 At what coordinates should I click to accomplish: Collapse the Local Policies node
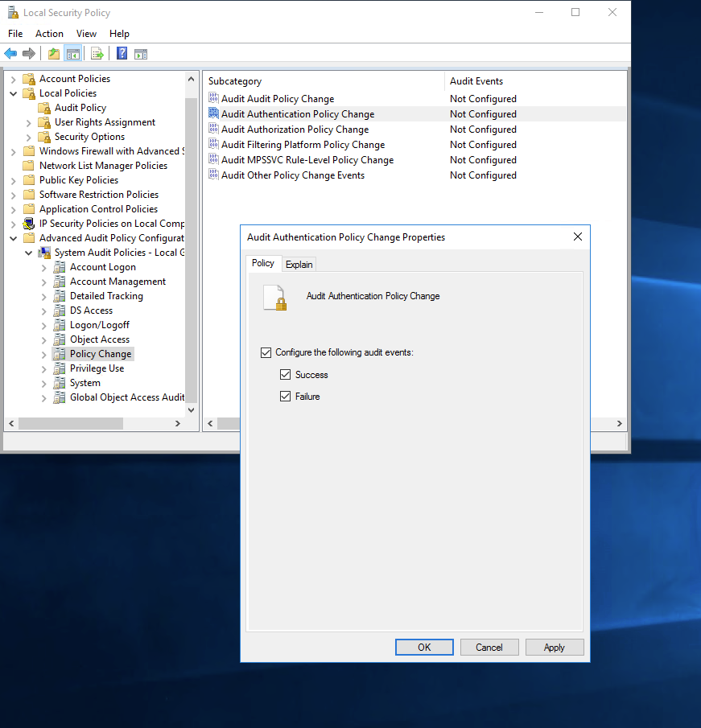(x=14, y=93)
